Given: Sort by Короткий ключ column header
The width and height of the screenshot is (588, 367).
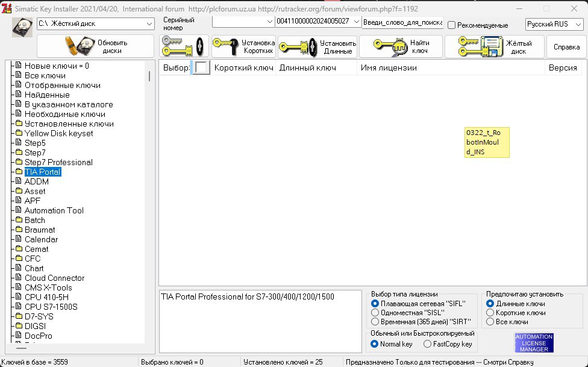Looking at the screenshot, I should [x=243, y=68].
